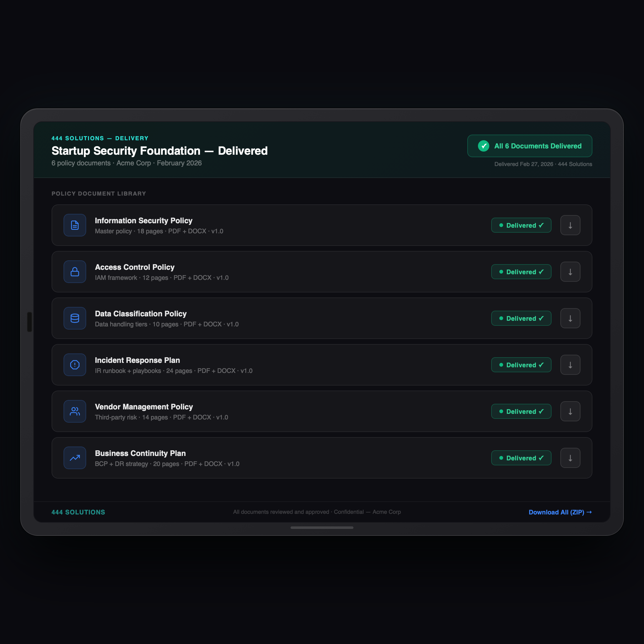Open the Data Classification Policy title
The width and height of the screenshot is (644, 644).
(x=141, y=314)
